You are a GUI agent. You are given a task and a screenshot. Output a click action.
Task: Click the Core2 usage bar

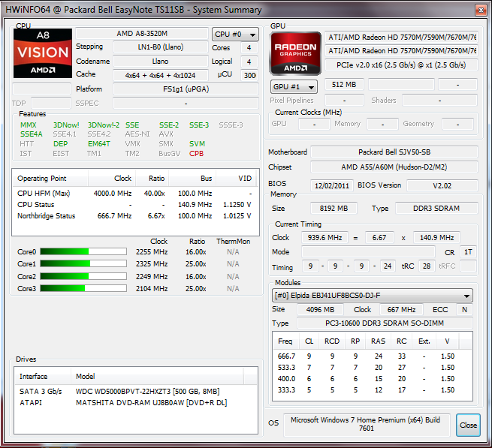pyautogui.click(x=83, y=276)
